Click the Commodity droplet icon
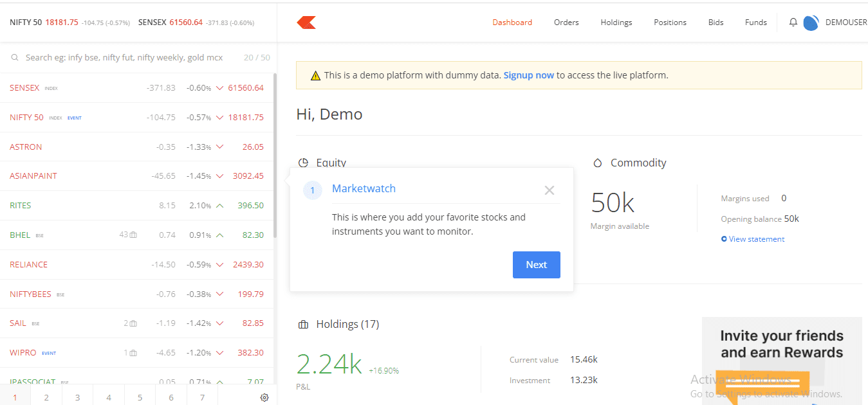This screenshot has height=405, width=868. [x=597, y=163]
